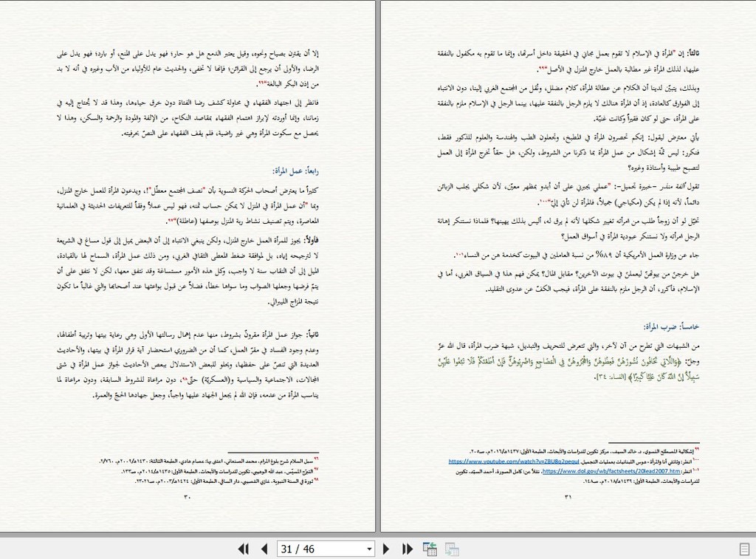
Task: Click the go-back view history icon
Action: [430, 549]
